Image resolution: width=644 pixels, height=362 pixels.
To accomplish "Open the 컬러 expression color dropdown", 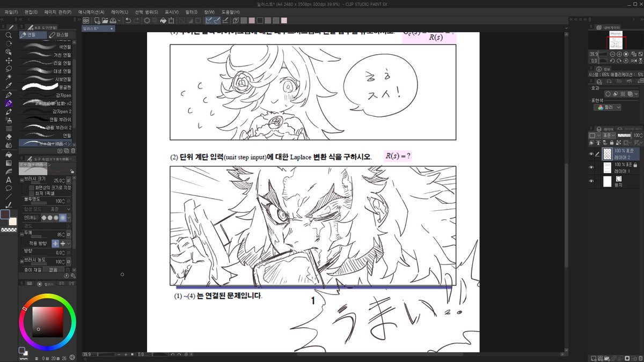I will click(608, 107).
